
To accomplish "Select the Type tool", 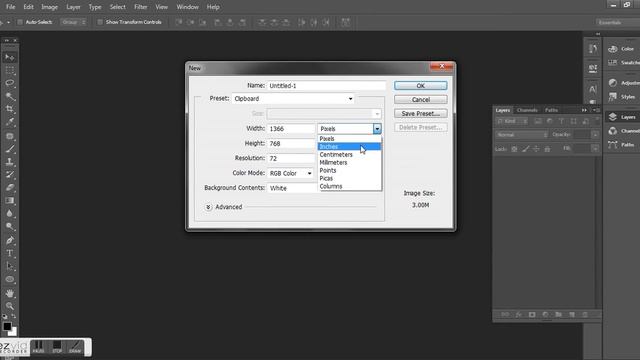I will [9, 253].
